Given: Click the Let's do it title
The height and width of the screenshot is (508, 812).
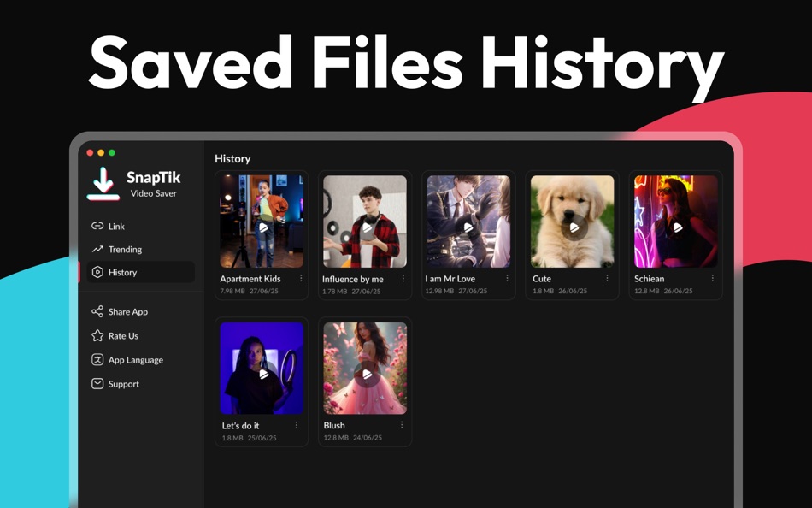Looking at the screenshot, I should (240, 426).
